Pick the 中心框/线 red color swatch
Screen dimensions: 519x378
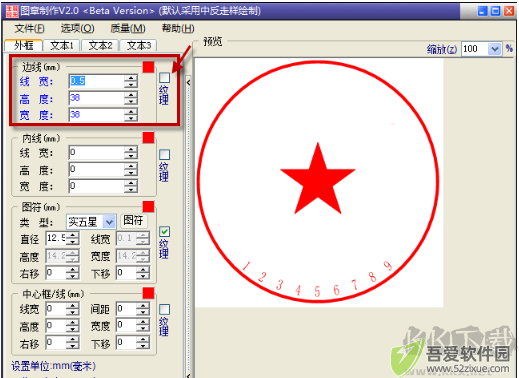[148, 293]
